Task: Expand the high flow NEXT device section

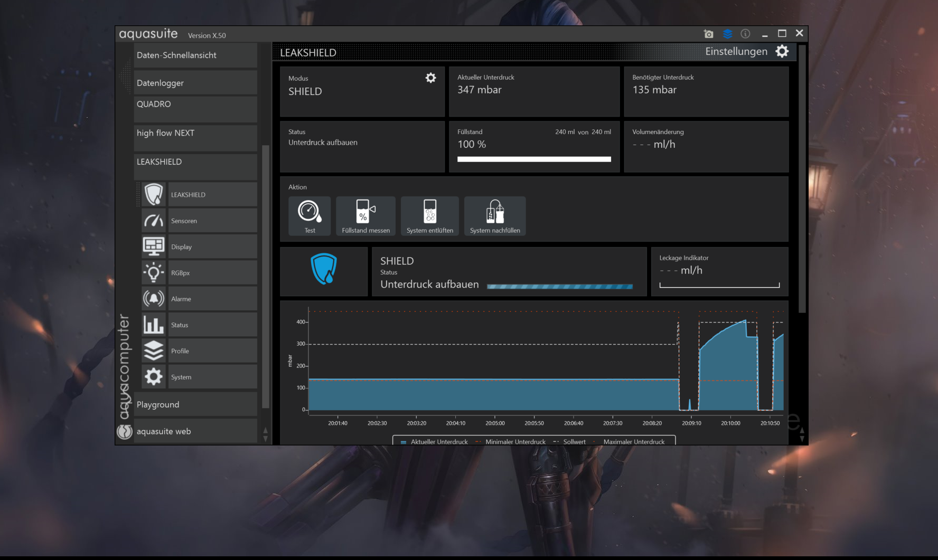Action: click(195, 138)
